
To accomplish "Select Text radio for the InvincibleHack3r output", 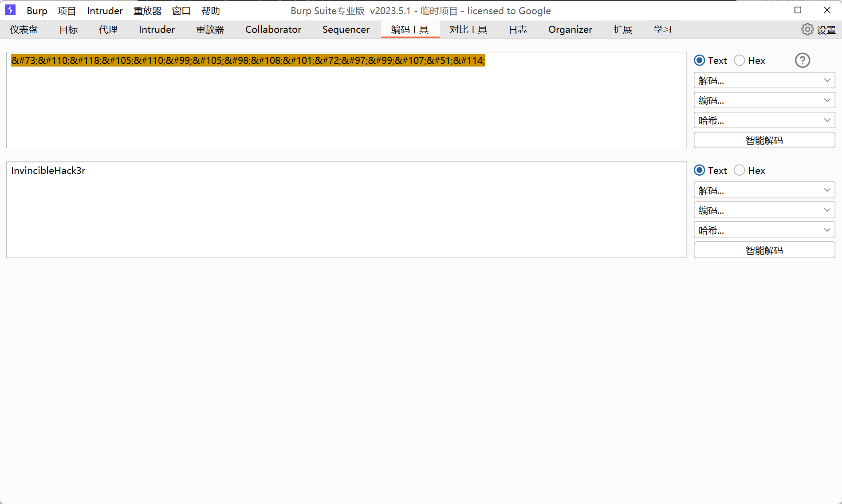I will point(700,170).
